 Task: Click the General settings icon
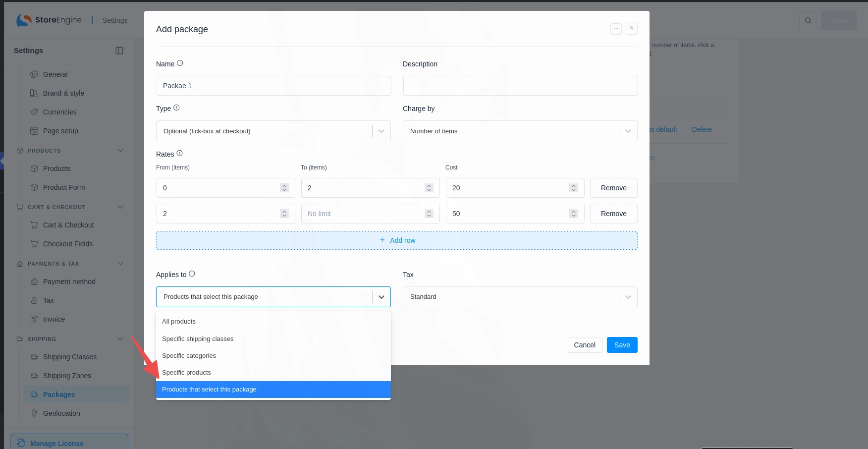click(34, 74)
